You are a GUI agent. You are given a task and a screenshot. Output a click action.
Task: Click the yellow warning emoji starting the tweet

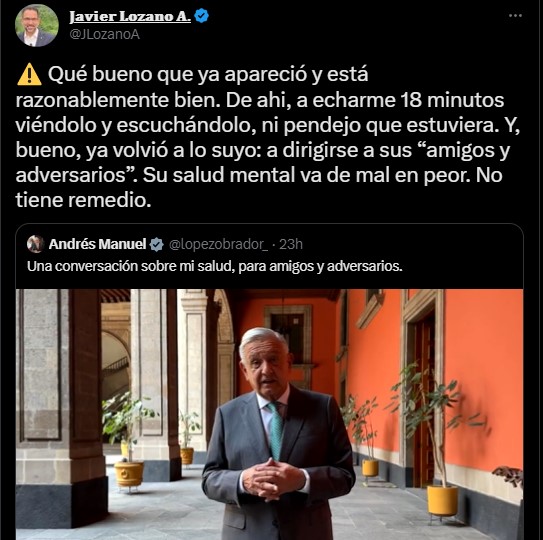click(29, 74)
